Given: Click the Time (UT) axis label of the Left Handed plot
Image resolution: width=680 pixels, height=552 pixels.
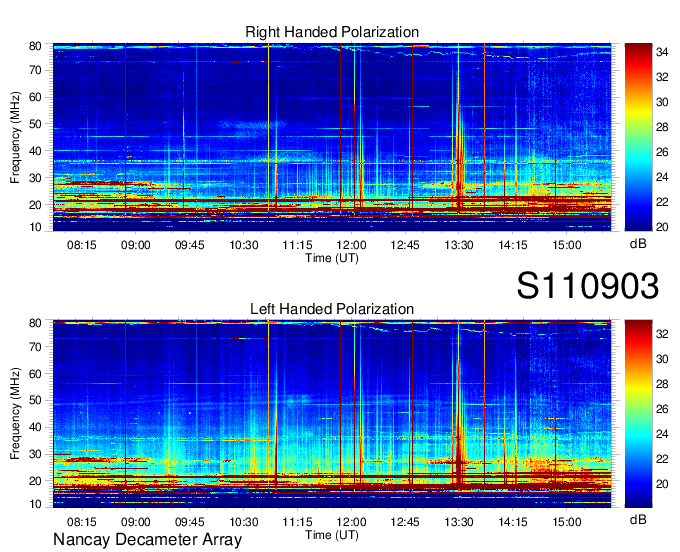Looking at the screenshot, I should 332,535.
